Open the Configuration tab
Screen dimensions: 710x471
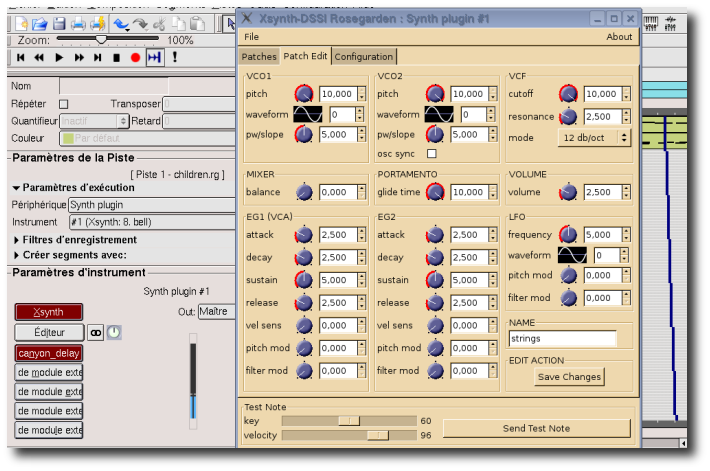(x=364, y=57)
